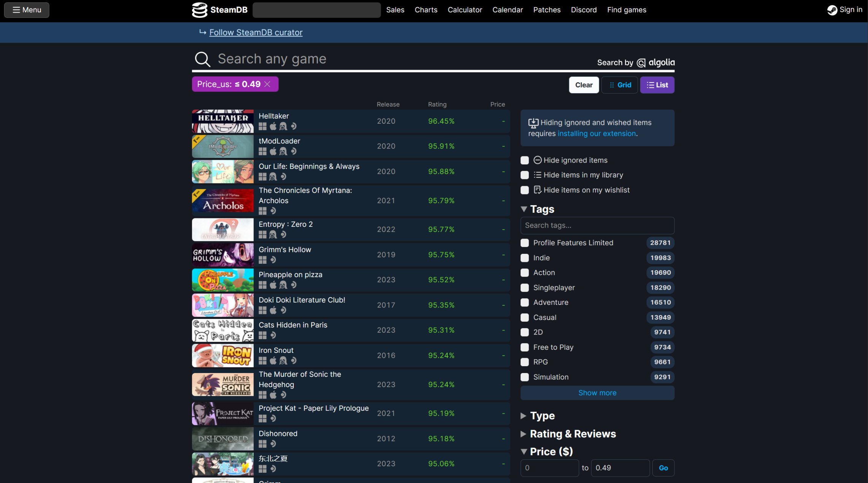Click the extension install icon in notice box

(533, 123)
